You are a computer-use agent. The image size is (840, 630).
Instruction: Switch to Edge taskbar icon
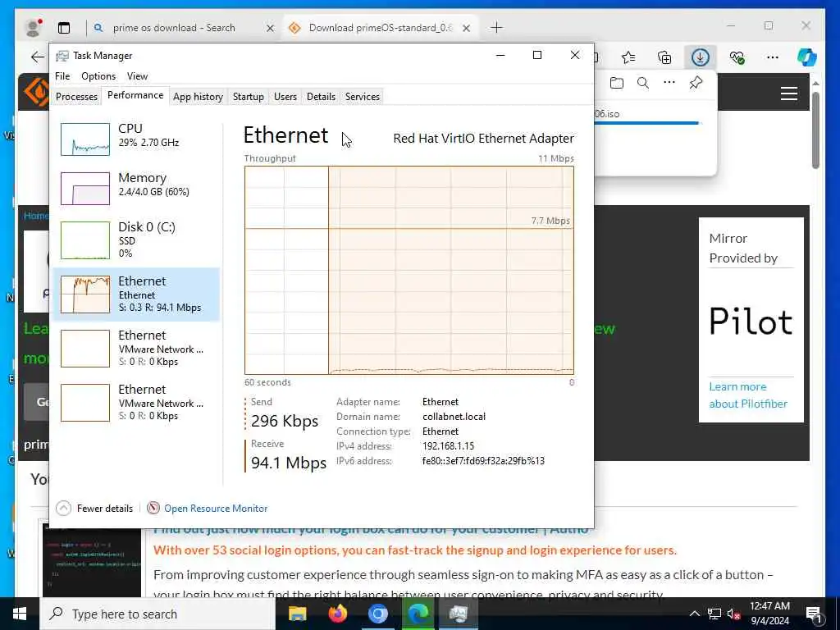(418, 614)
